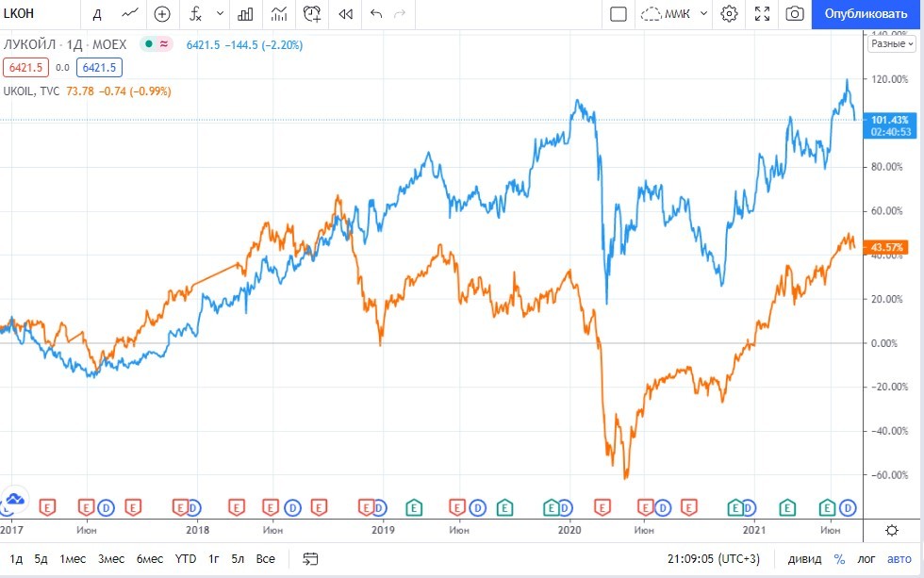Image resolution: width=924 pixels, height=578 pixels.
Task: Toggle percent scale mode
Action: (x=839, y=559)
